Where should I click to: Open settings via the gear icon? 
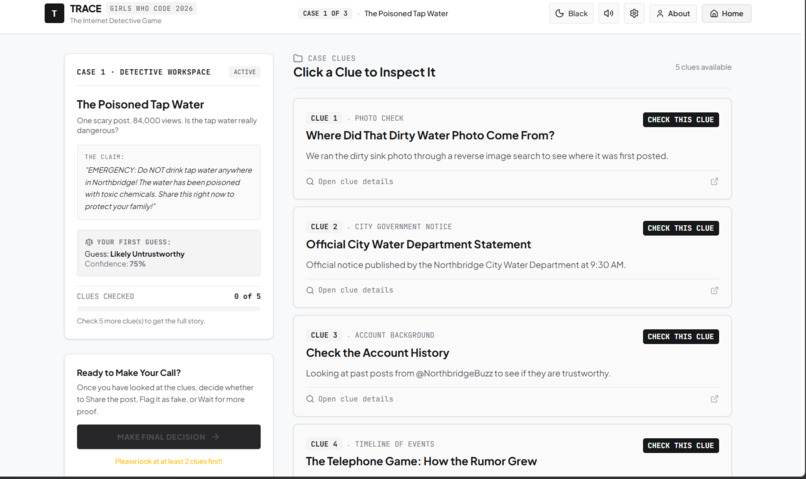click(x=634, y=13)
